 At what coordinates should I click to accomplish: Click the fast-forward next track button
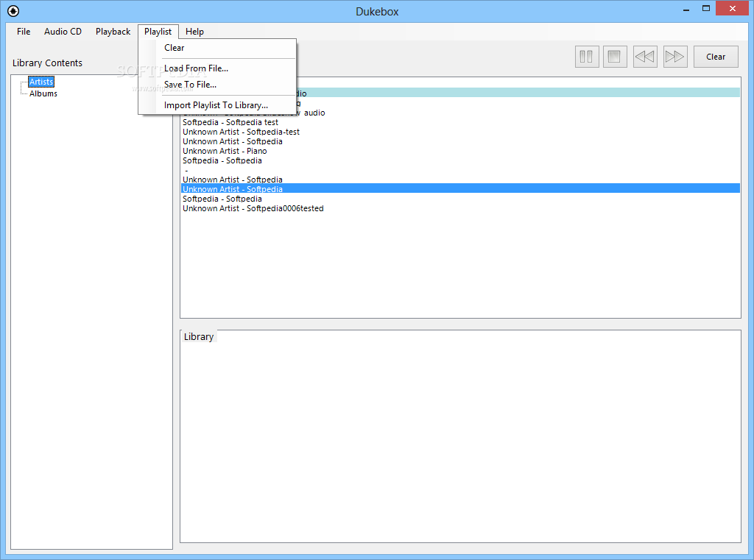coord(675,57)
